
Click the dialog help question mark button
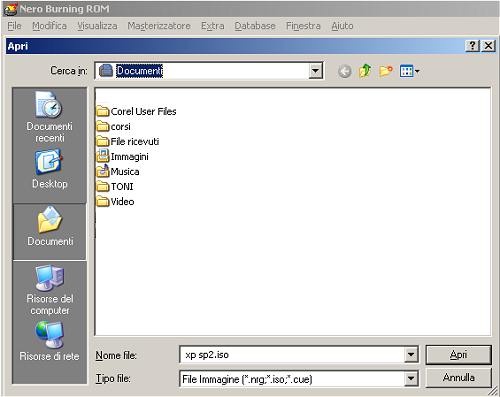point(472,46)
